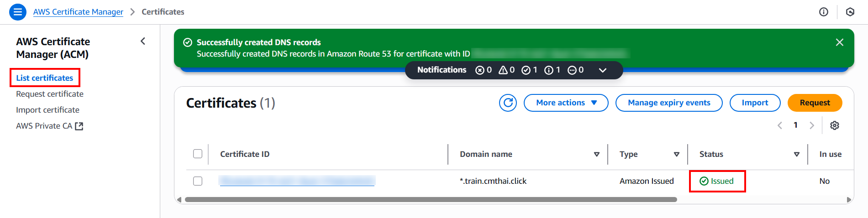868x218 pixels.
Task: Open the hexagon icon in the top bar
Action: [x=850, y=12]
